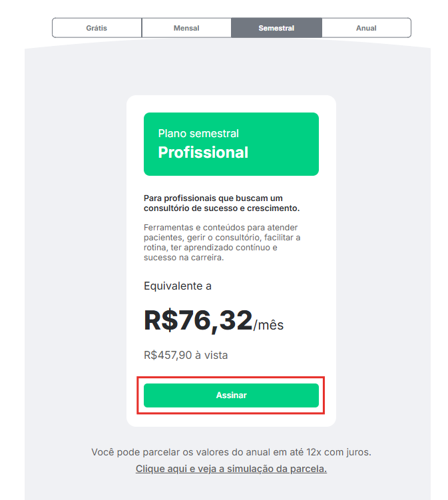
Task: Click the '/mês' price suffix
Action: (x=268, y=325)
